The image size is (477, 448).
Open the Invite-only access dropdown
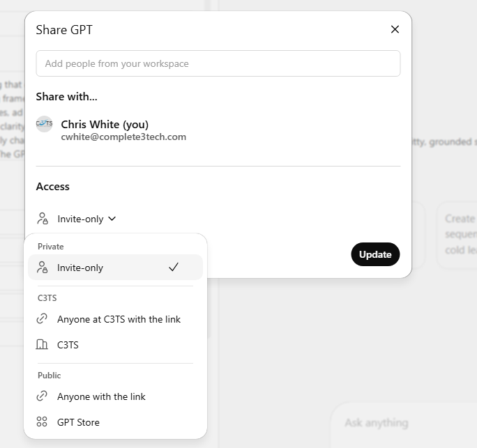click(x=80, y=219)
